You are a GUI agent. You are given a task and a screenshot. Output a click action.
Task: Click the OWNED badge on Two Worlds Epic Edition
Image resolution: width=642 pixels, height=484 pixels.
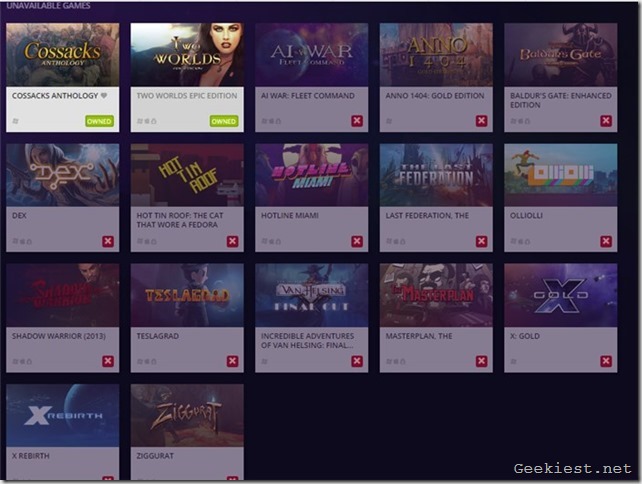pyautogui.click(x=224, y=121)
